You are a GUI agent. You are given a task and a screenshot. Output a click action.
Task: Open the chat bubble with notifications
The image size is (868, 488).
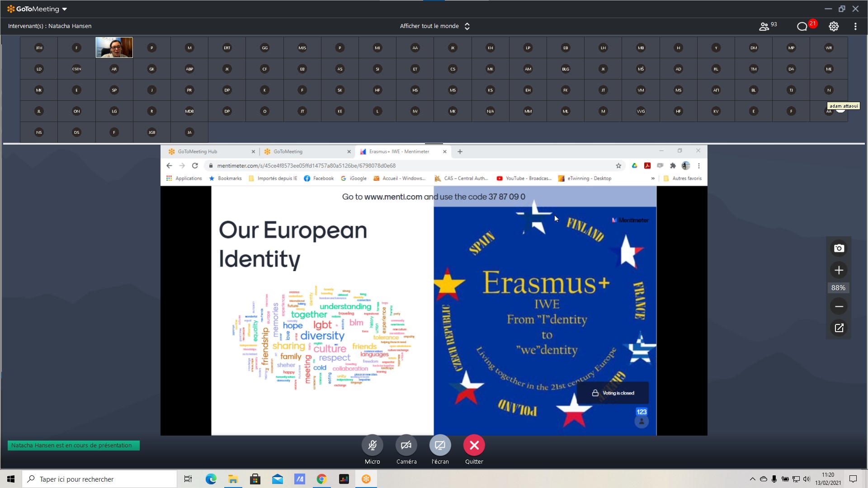click(802, 26)
